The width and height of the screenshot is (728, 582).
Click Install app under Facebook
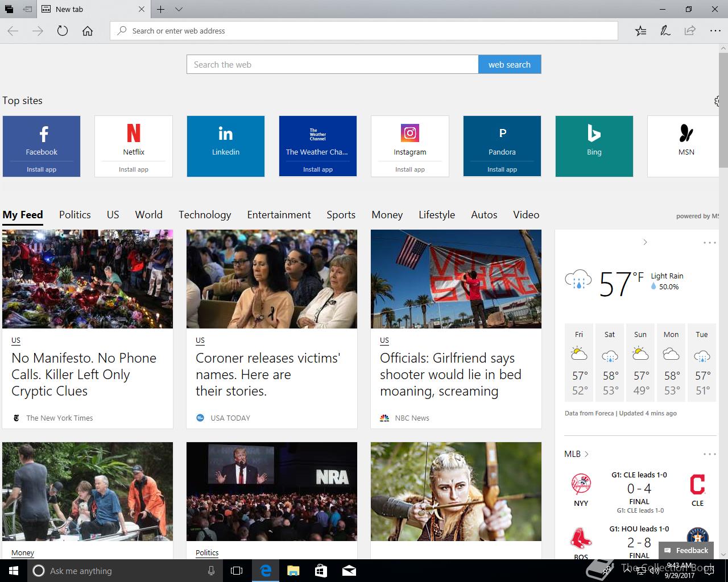point(42,169)
